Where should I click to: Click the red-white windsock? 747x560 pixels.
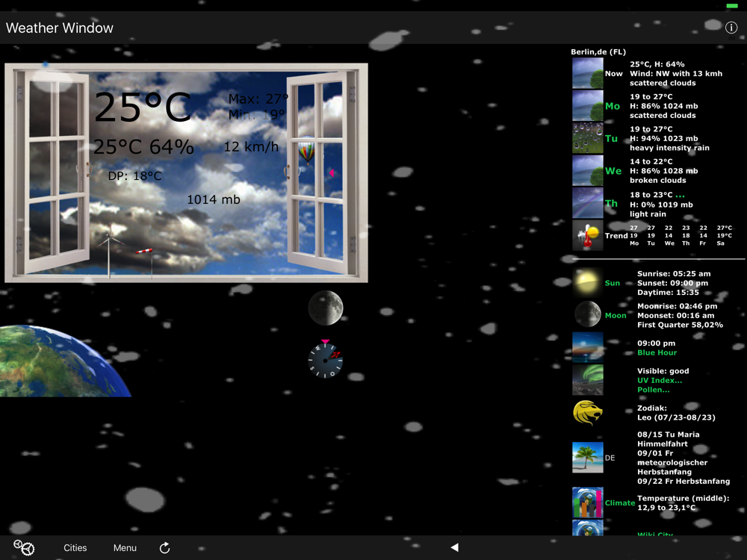click(x=144, y=251)
